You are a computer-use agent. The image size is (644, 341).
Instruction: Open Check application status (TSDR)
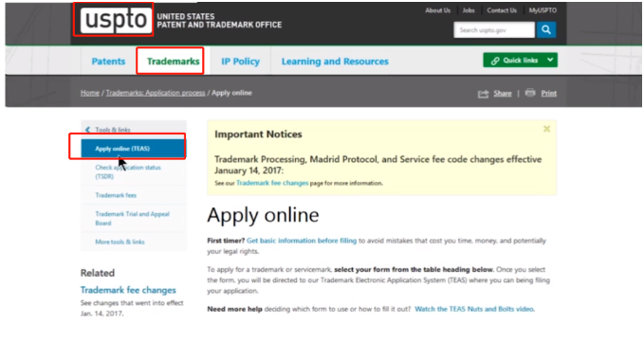128,172
